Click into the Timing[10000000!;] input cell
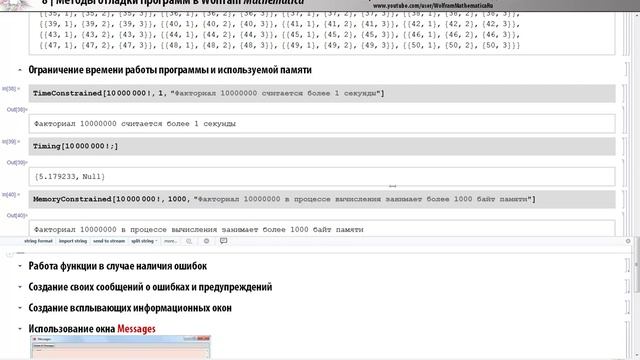This screenshot has width=640, height=360. coord(322,146)
